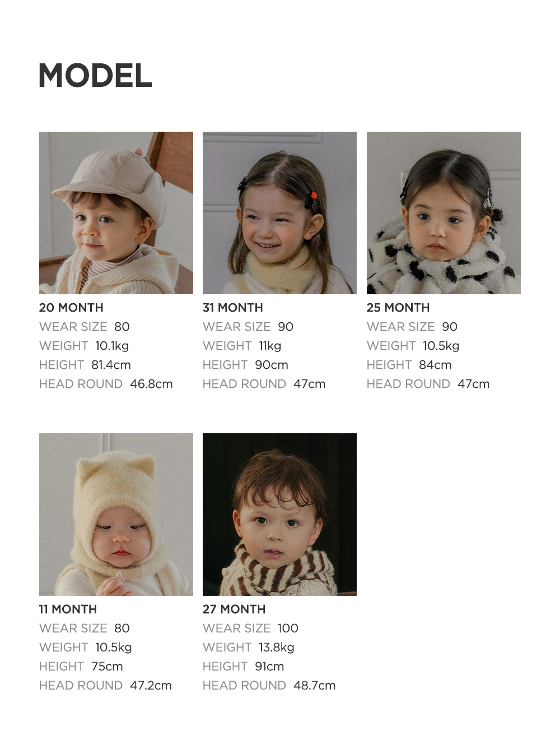Click the MODEL heading

[x=95, y=76]
